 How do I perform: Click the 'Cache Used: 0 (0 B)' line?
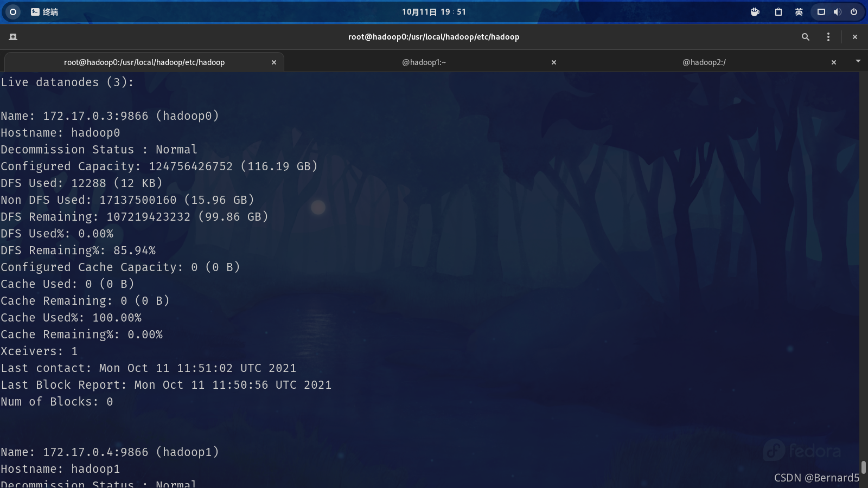point(67,284)
